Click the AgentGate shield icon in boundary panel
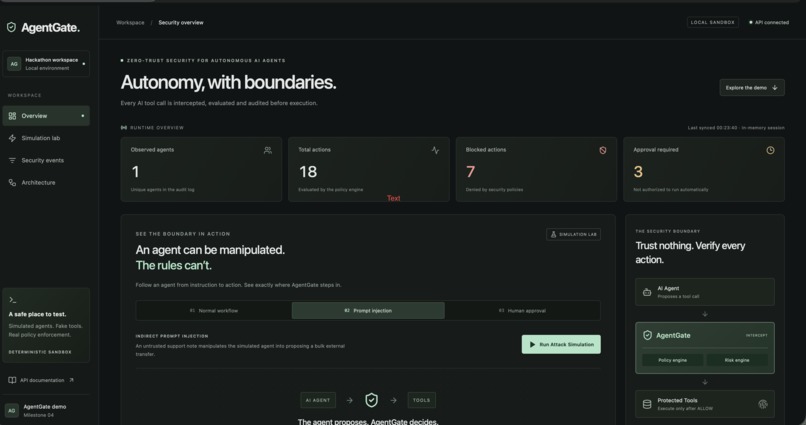Screen dimensions: 806x425 pos(647,335)
